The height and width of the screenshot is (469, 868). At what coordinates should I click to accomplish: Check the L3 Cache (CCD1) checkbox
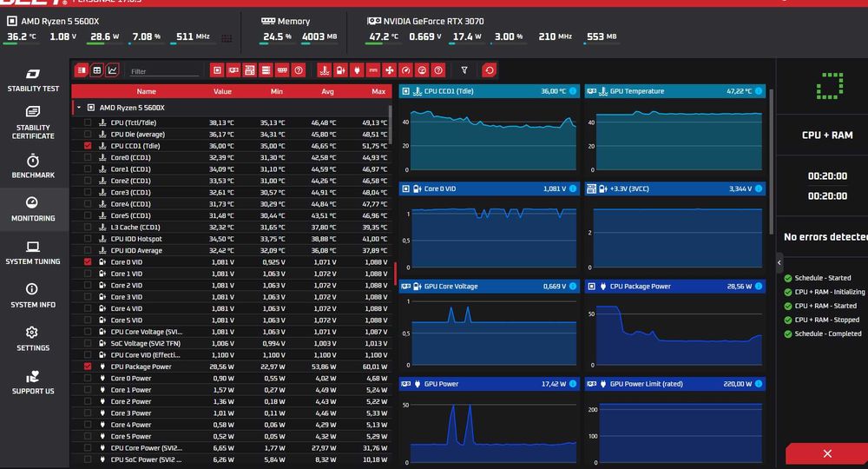coord(88,227)
